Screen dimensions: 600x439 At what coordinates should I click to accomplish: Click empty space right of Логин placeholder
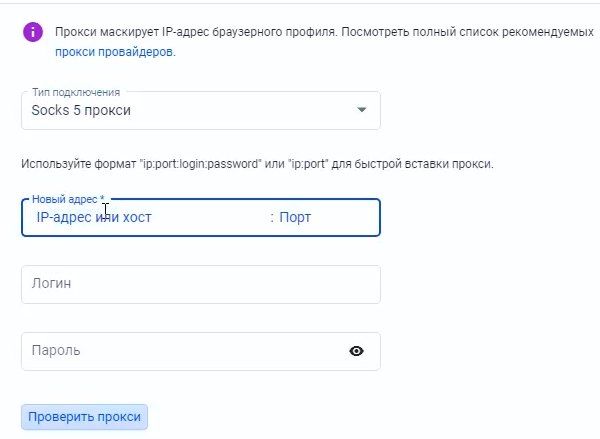point(226,284)
